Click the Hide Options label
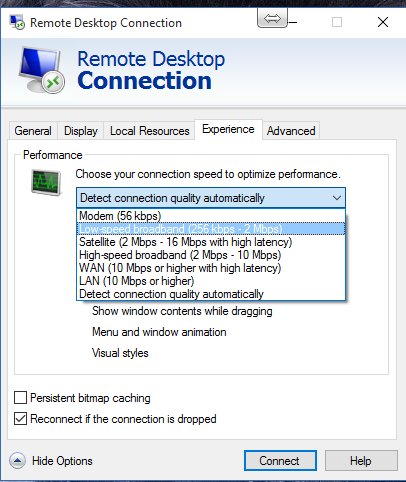Viewport: 406px width, 482px height. tap(62, 461)
